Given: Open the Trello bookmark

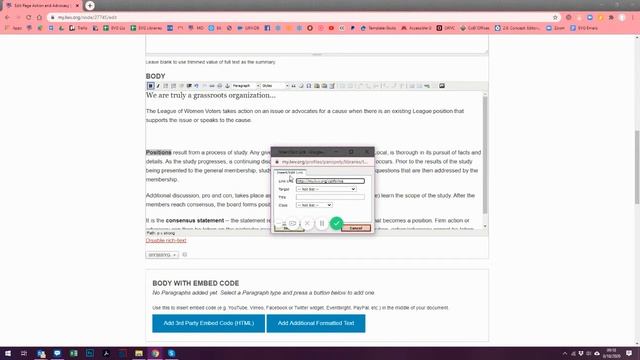Looking at the screenshot, I should (x=78, y=28).
